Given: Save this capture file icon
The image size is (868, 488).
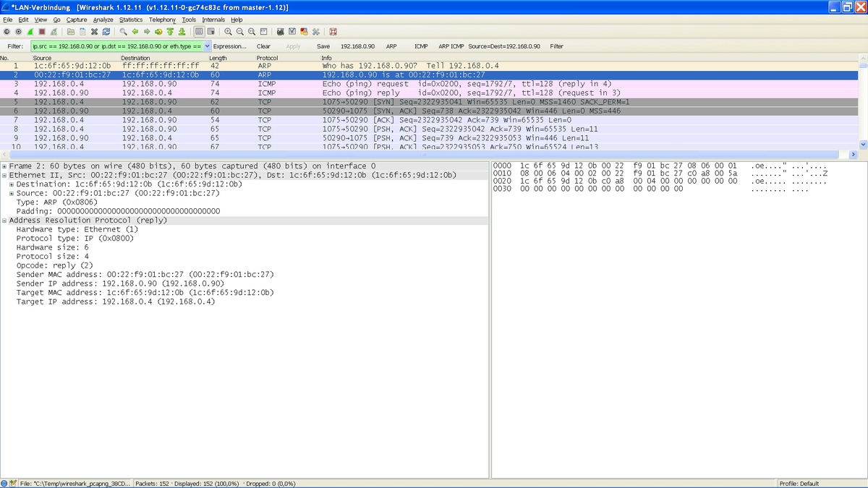Looking at the screenshot, I should [x=82, y=32].
